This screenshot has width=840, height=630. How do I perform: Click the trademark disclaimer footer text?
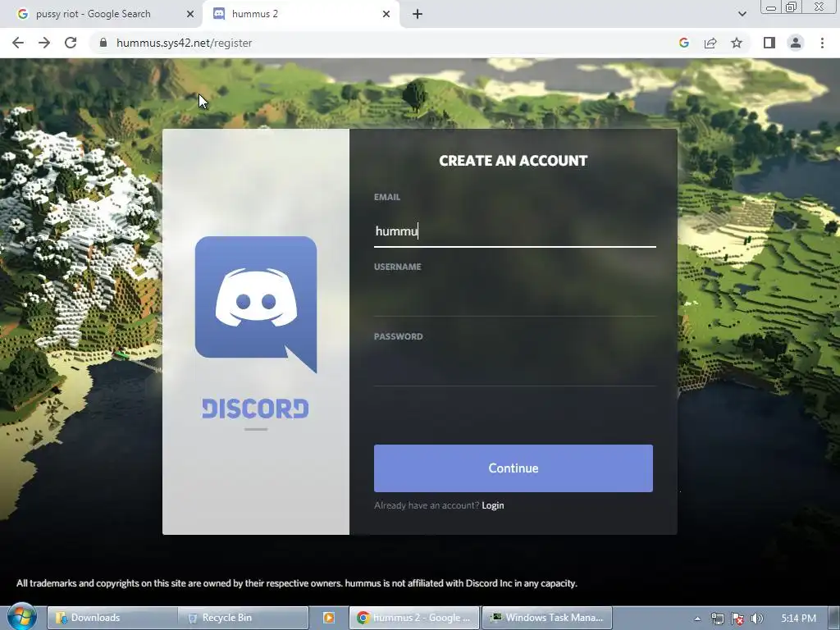pos(297,583)
